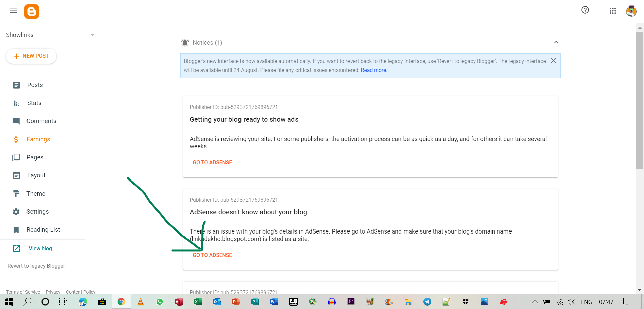This screenshot has width=644, height=309.
Task: Open the hamburger main menu
Action: point(13,11)
